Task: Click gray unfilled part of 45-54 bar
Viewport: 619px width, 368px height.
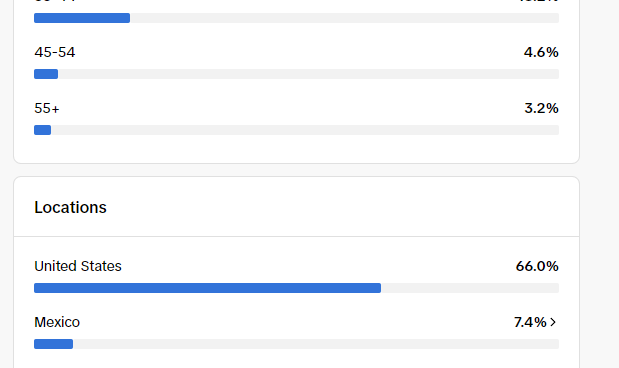Action: 308,74
